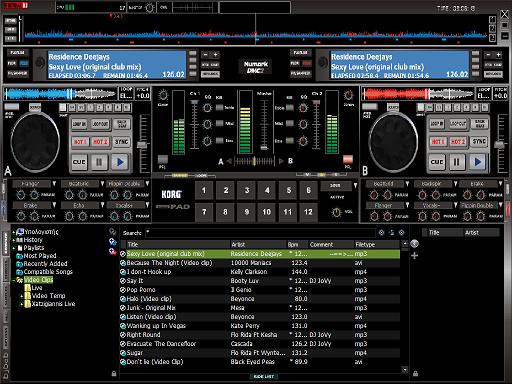Click the SIDE LIST button
Viewport: 513px width, 387px height.
pyautogui.click(x=264, y=377)
